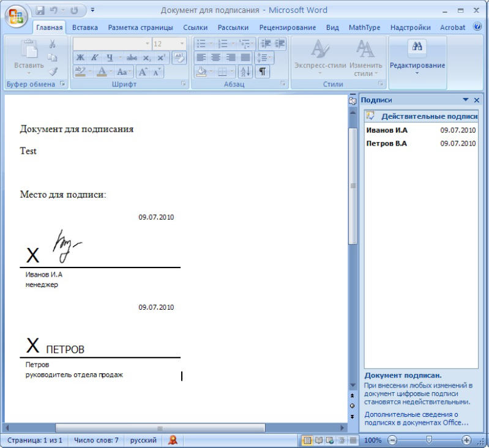489x448 pixels.
Task: Click the zoom out minus button
Action: point(392,440)
